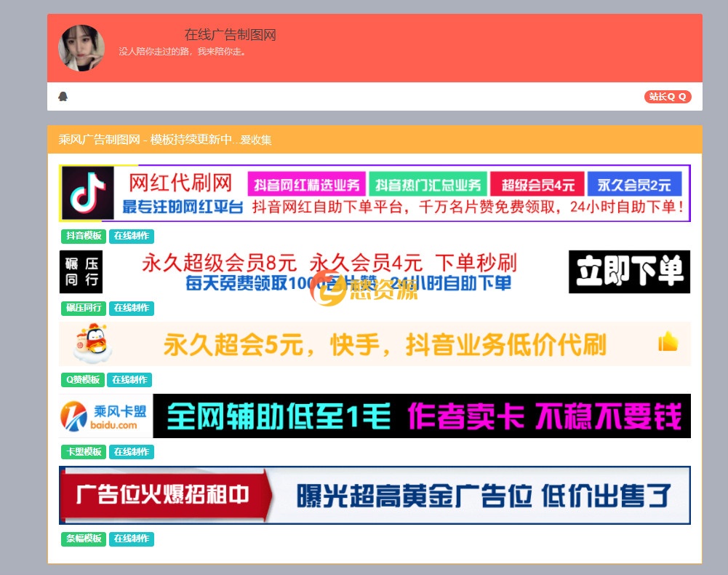Image resolution: width=728 pixels, height=575 pixels.
Task: Select the 碾压同行 green tag
Action: 84,308
